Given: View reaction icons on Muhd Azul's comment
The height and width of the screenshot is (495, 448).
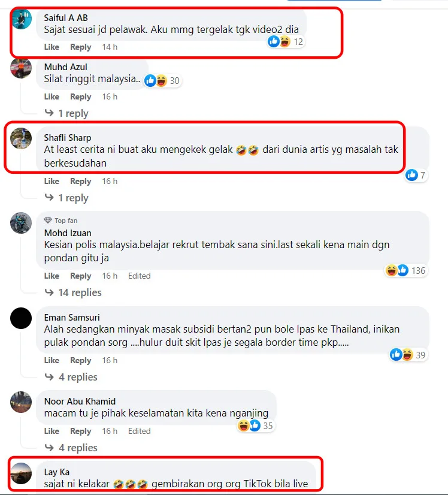Looking at the screenshot, I should (162, 81).
